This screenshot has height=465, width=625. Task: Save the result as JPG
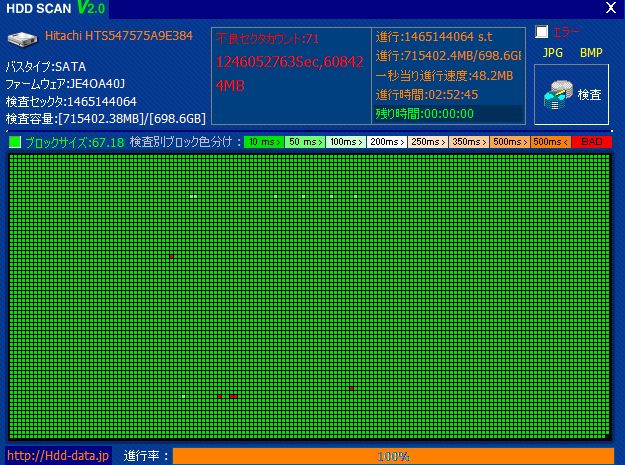(x=552, y=53)
